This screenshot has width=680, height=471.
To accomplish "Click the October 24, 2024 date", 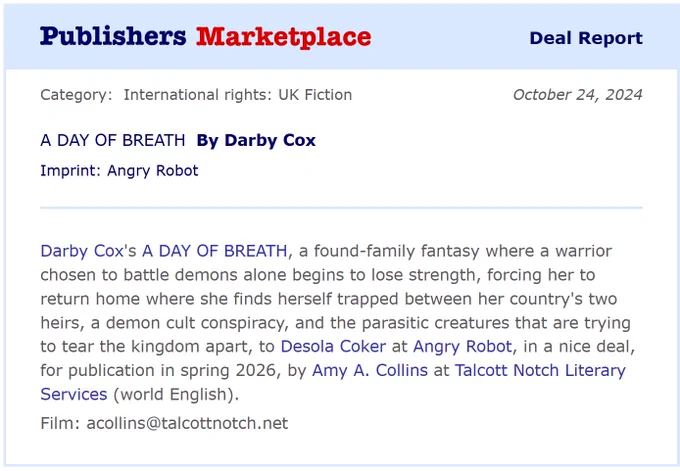I will [x=578, y=95].
